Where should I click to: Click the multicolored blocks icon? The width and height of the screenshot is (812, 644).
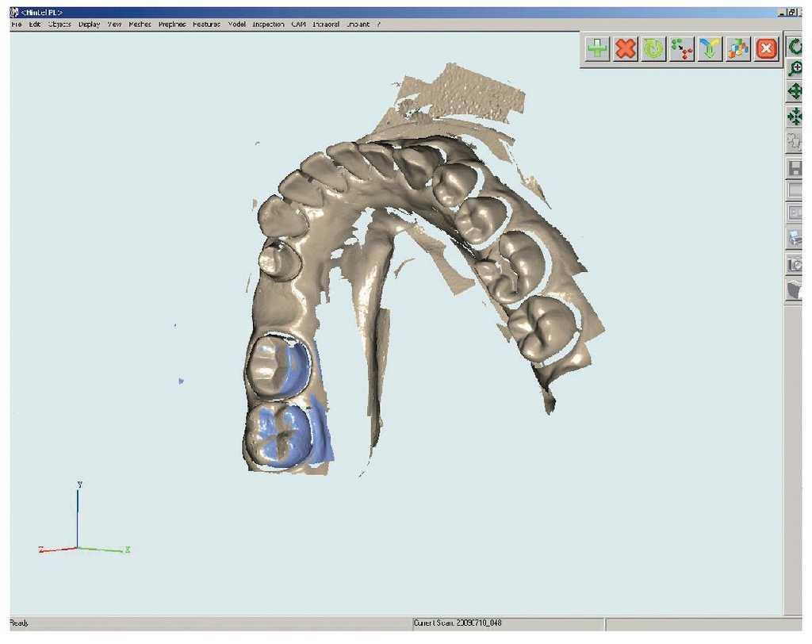(x=737, y=49)
